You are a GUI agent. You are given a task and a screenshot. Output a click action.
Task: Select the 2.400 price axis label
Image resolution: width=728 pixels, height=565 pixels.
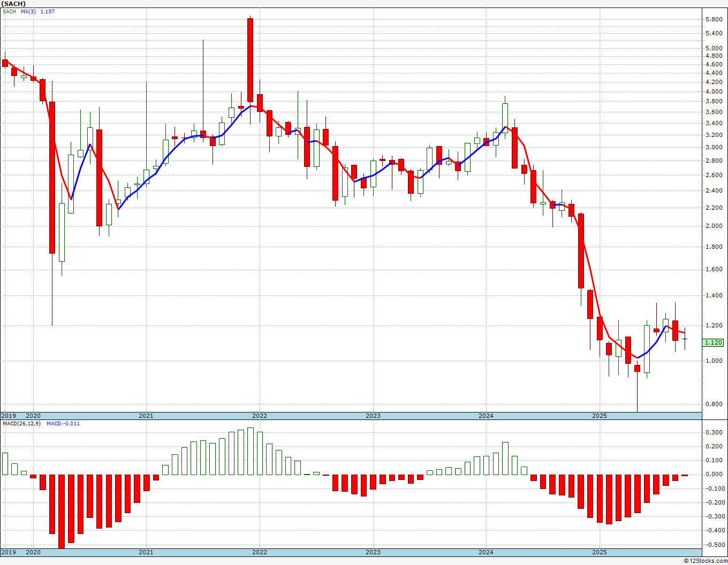[714, 191]
